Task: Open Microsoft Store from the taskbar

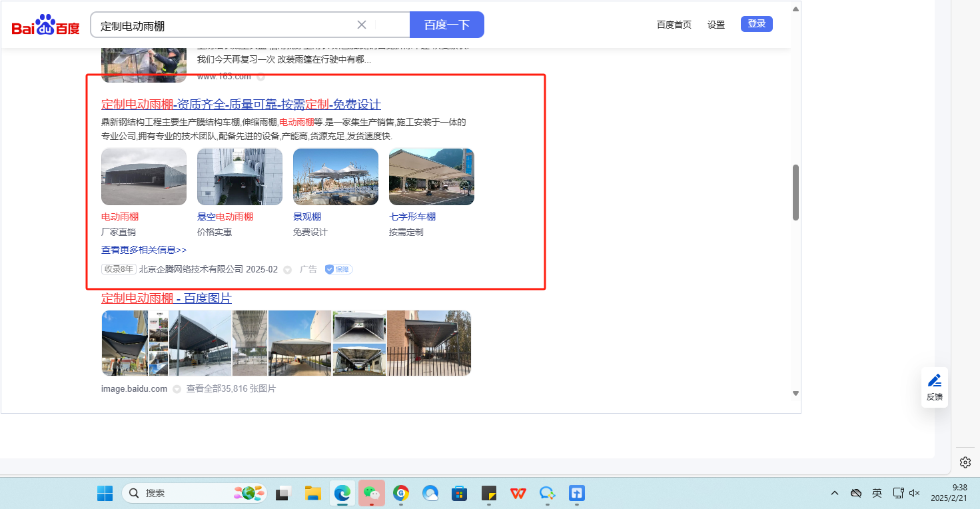Action: tap(459, 493)
